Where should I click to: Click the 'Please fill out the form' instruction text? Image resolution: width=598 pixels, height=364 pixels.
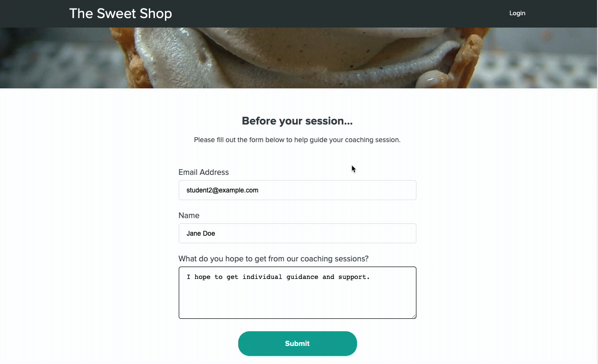pos(298,140)
